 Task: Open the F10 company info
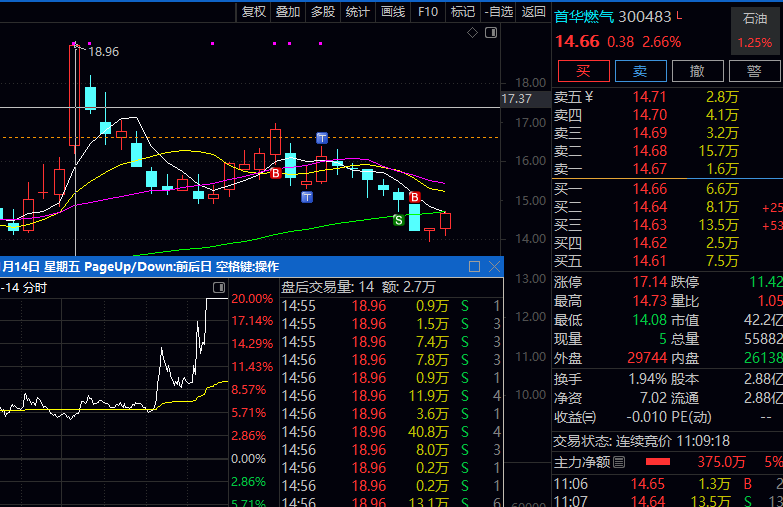(427, 11)
